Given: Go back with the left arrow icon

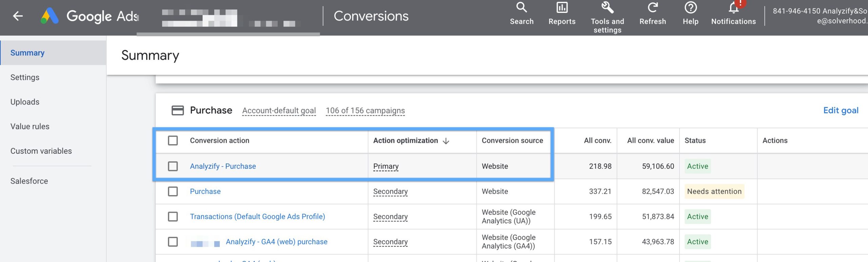Looking at the screenshot, I should [18, 16].
